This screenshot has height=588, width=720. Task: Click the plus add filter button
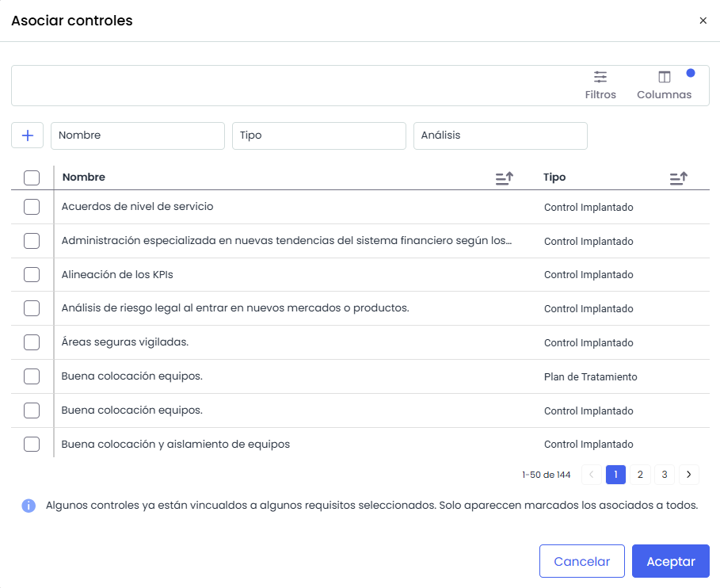click(x=28, y=136)
